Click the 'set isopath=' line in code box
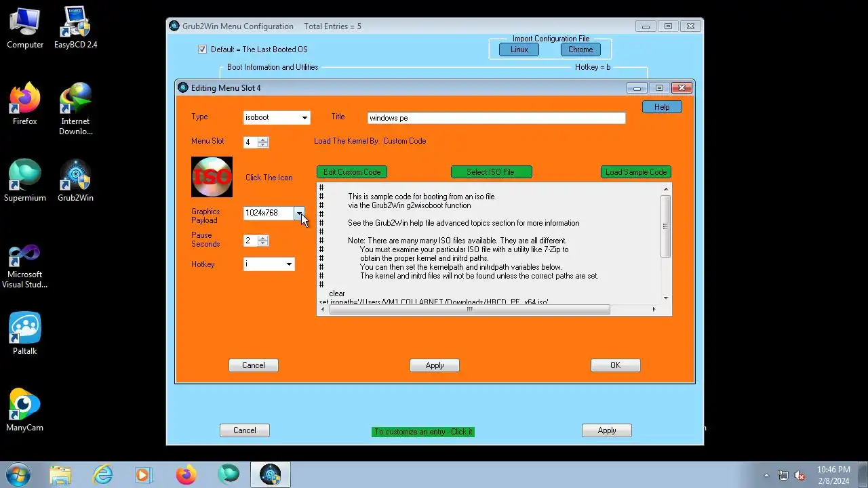This screenshot has height=488, width=868. tap(434, 301)
